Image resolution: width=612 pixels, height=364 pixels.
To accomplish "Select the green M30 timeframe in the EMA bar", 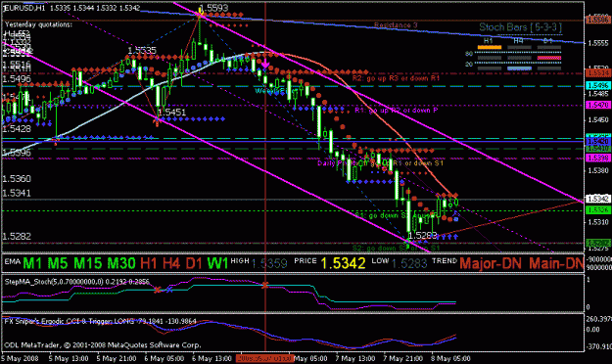I will coord(121,263).
